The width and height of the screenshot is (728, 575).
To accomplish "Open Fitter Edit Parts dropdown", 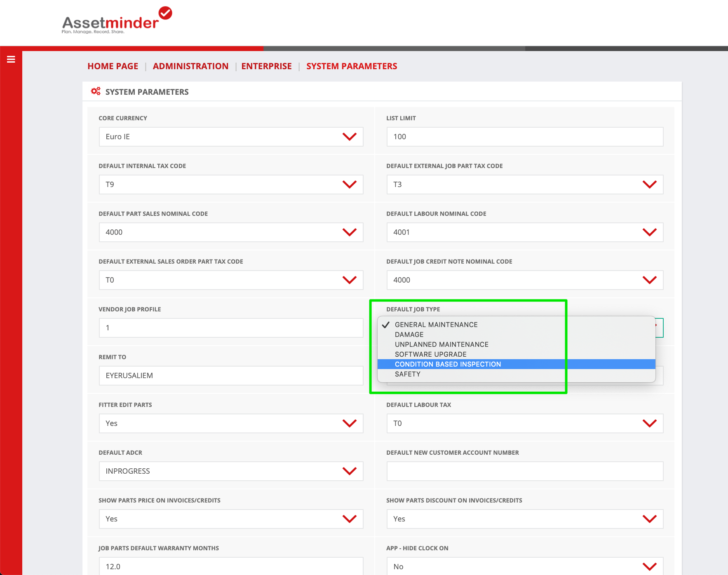I will pyautogui.click(x=231, y=423).
